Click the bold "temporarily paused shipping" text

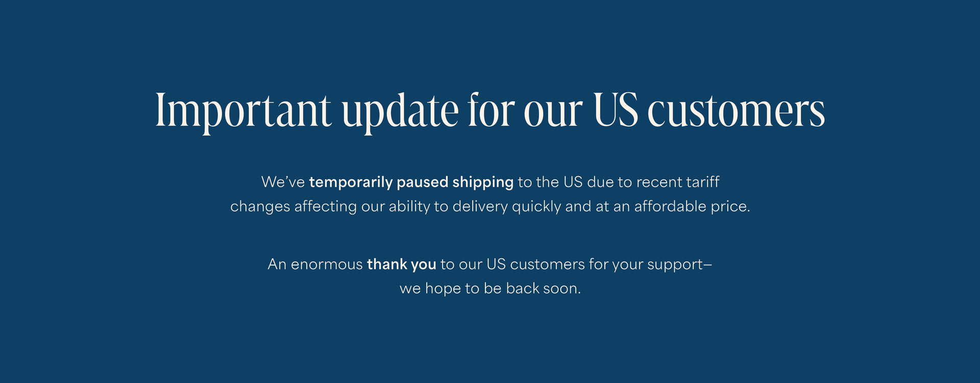pyautogui.click(x=411, y=182)
